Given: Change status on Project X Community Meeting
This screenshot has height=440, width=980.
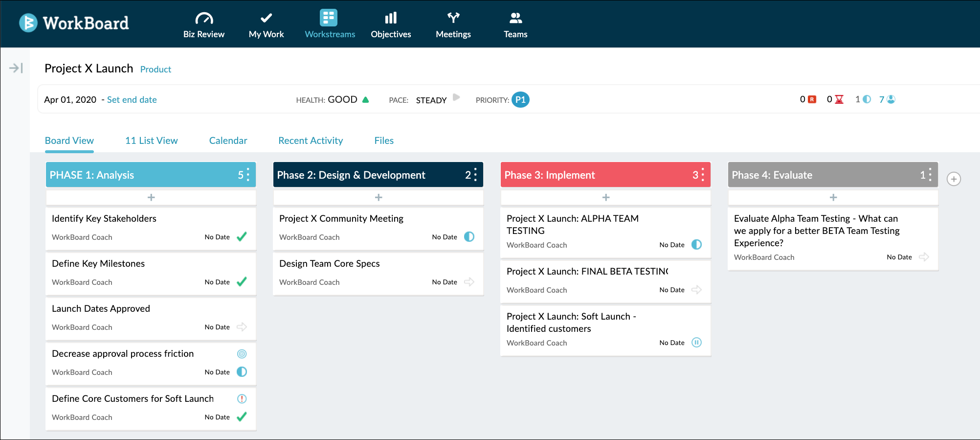Looking at the screenshot, I should pyautogui.click(x=469, y=237).
